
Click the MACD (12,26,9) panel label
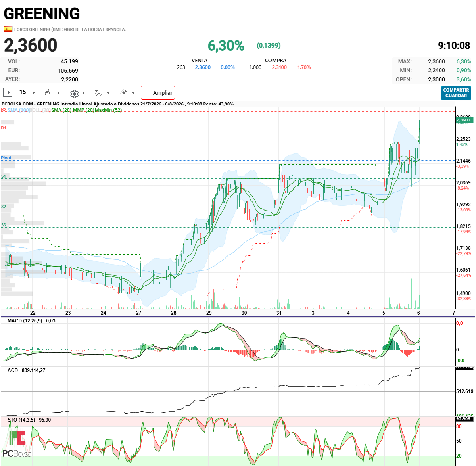[25, 320]
